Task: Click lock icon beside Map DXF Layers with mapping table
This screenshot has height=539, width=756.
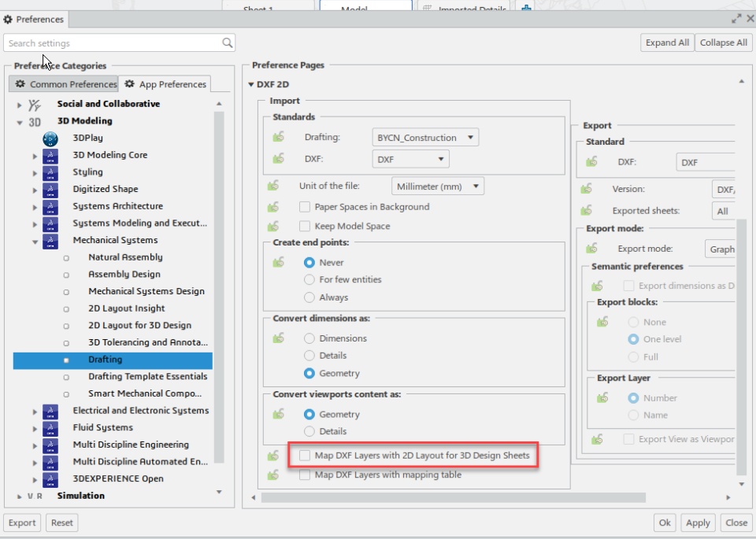Action: [273, 475]
